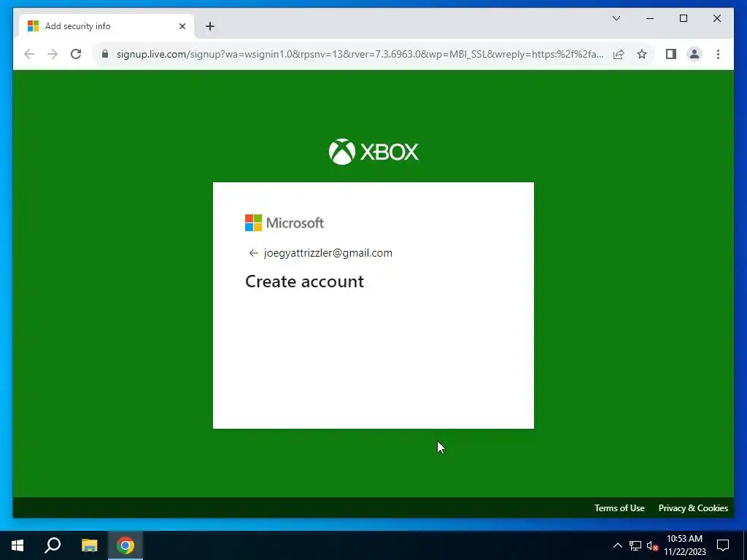Share this page from the address bar
The image size is (747, 560).
(x=619, y=54)
